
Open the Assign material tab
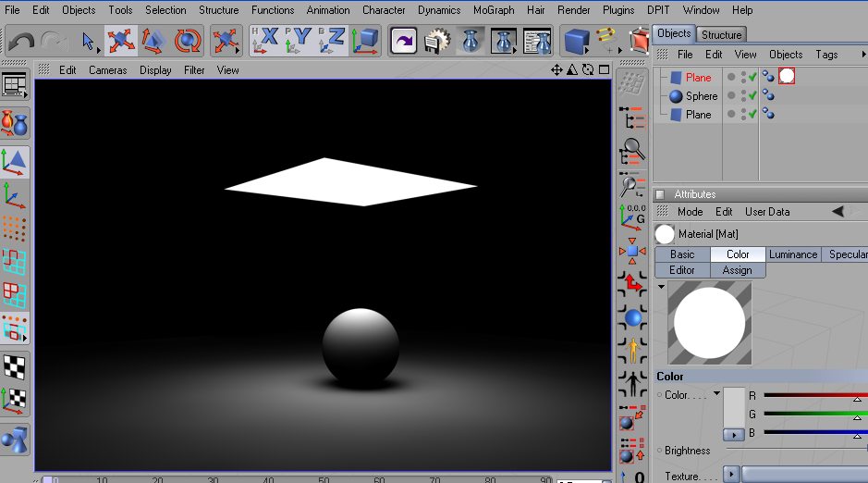[738, 270]
